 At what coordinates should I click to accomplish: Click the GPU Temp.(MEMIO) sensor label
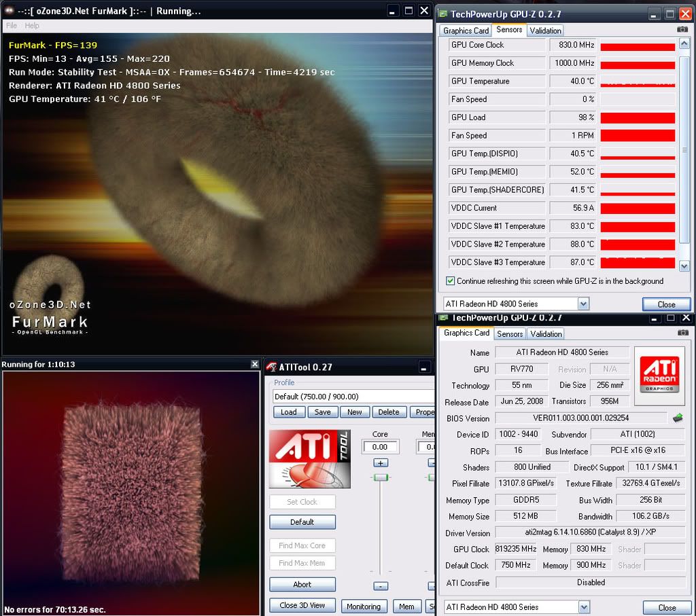pos(497,172)
